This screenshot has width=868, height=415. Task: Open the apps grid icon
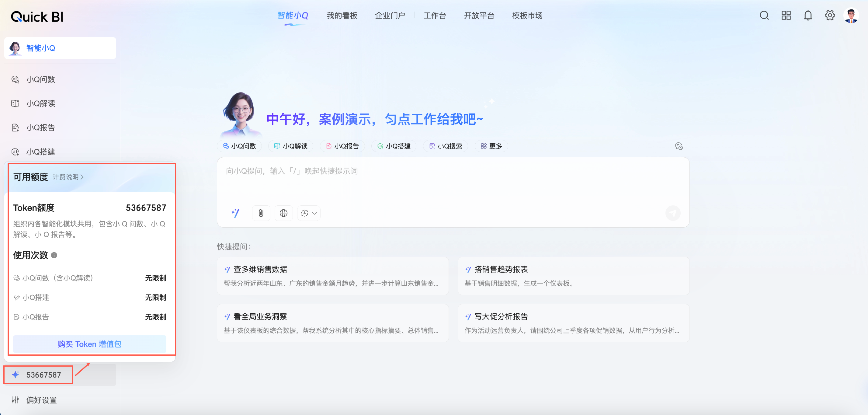click(786, 16)
